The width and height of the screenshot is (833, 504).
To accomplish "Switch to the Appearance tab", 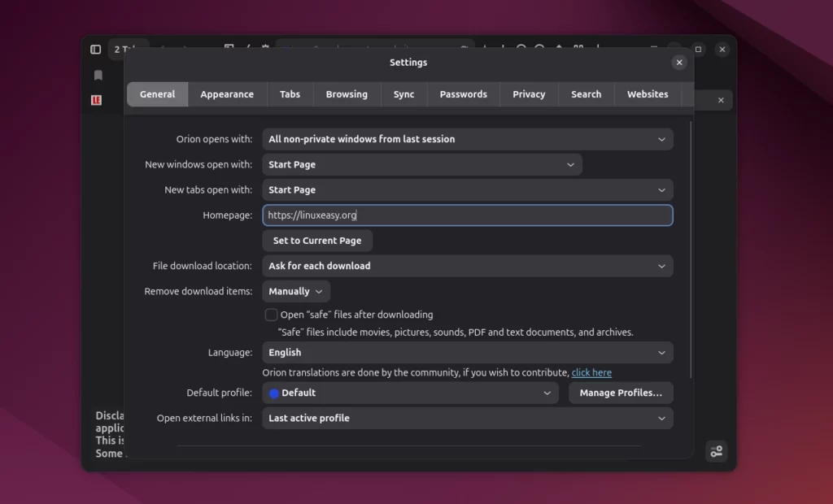I will coord(227,94).
